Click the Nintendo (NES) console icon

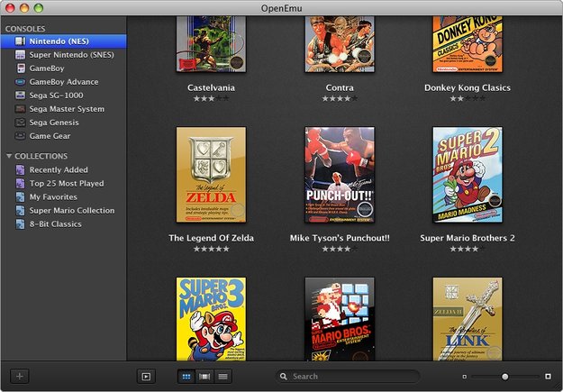(20, 41)
